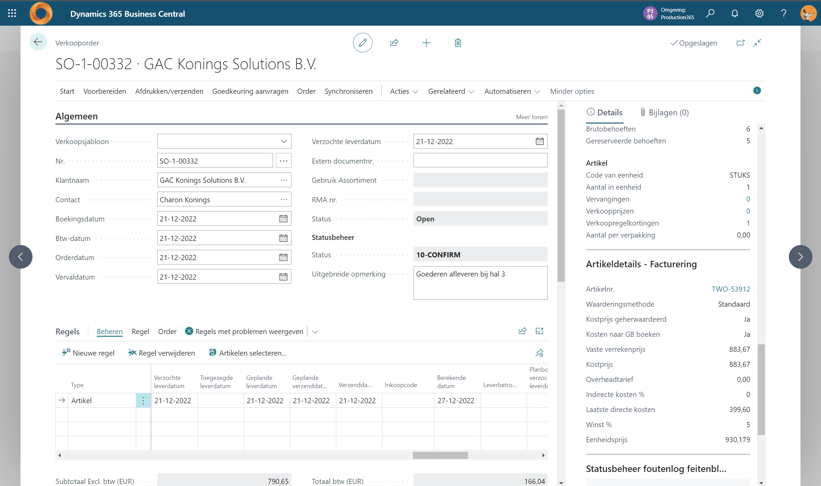Click the orange company logo in header
821x486 pixels.
[41, 13]
